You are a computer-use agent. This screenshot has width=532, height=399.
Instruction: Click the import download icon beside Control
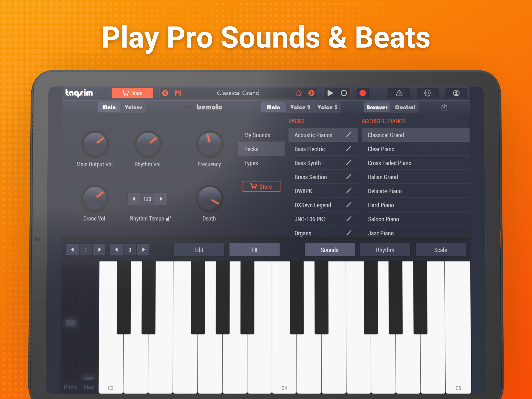click(x=444, y=107)
